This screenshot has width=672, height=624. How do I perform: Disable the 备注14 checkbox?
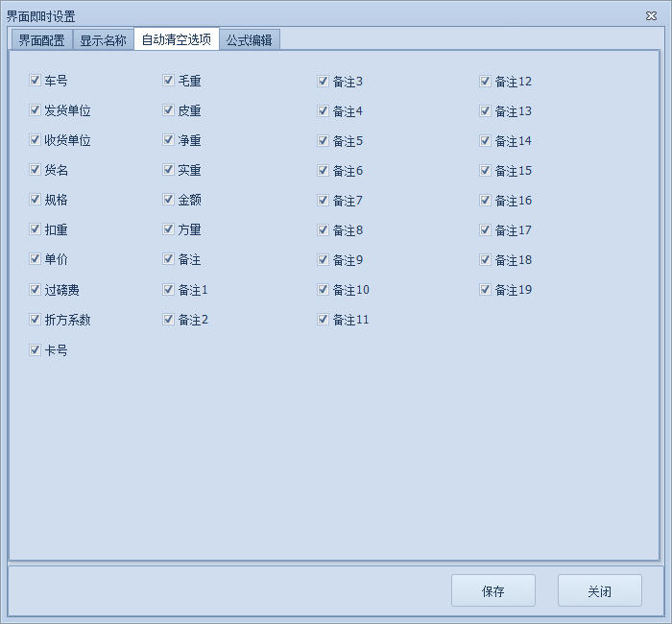click(485, 140)
